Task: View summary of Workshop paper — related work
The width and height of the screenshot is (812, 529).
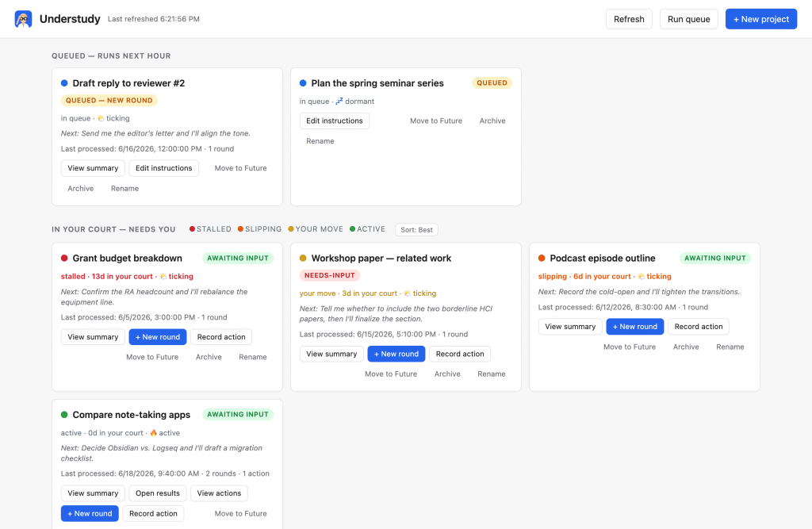Action: pyautogui.click(x=331, y=354)
